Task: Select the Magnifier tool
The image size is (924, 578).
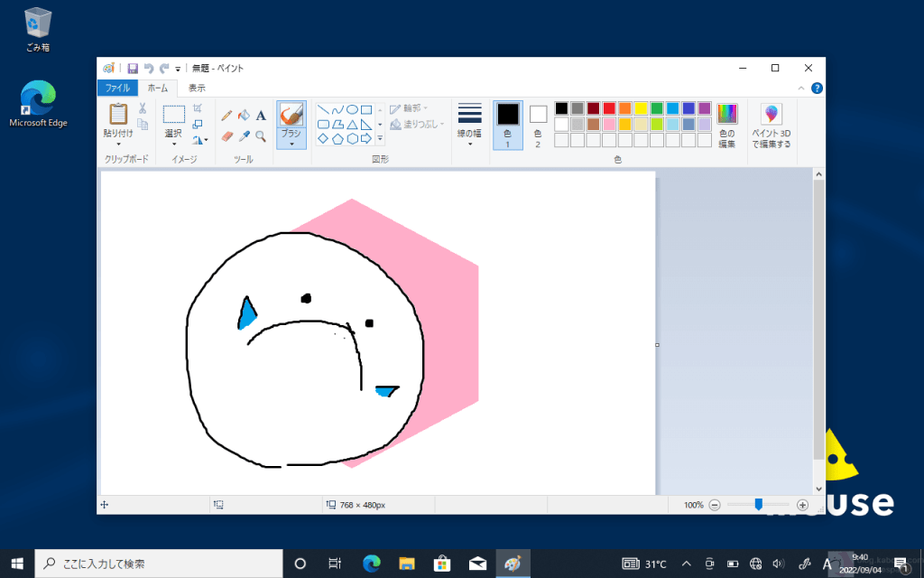Action: pos(261,136)
